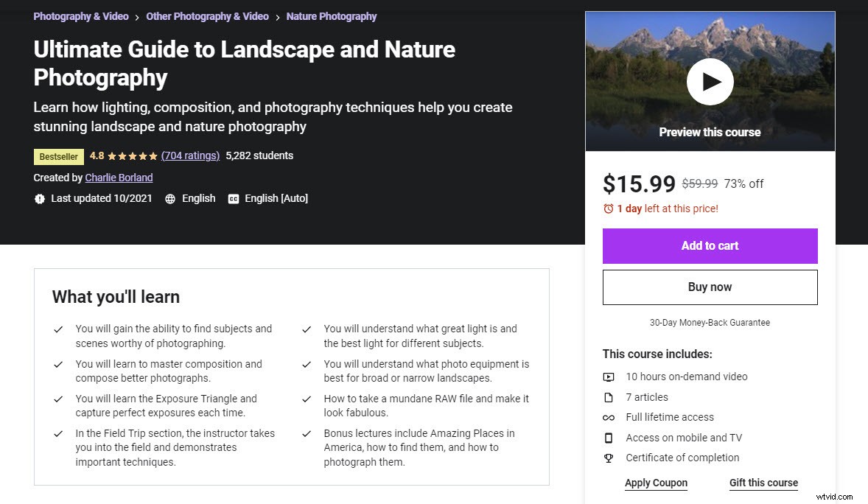Click Add to cart
The image size is (868, 504).
click(x=710, y=245)
